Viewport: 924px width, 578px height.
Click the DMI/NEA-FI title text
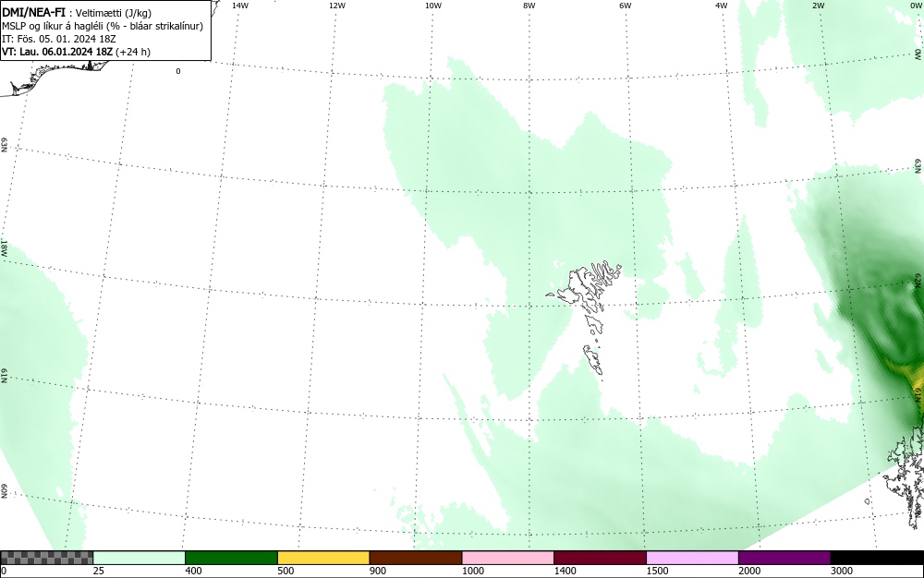coord(33,12)
